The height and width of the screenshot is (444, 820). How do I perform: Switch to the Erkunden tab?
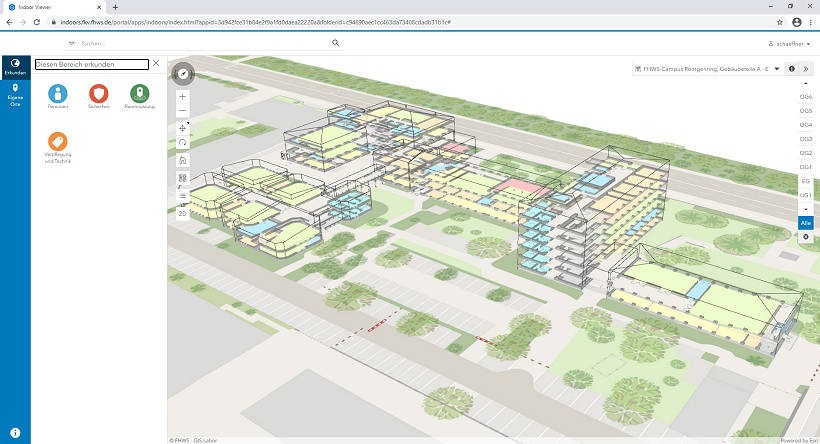pyautogui.click(x=15, y=67)
